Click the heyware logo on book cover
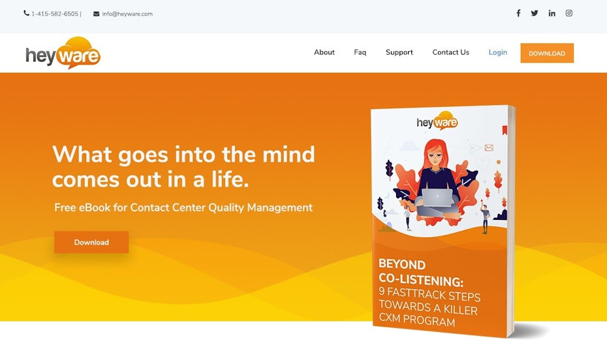This screenshot has width=607, height=364. pyautogui.click(x=437, y=121)
